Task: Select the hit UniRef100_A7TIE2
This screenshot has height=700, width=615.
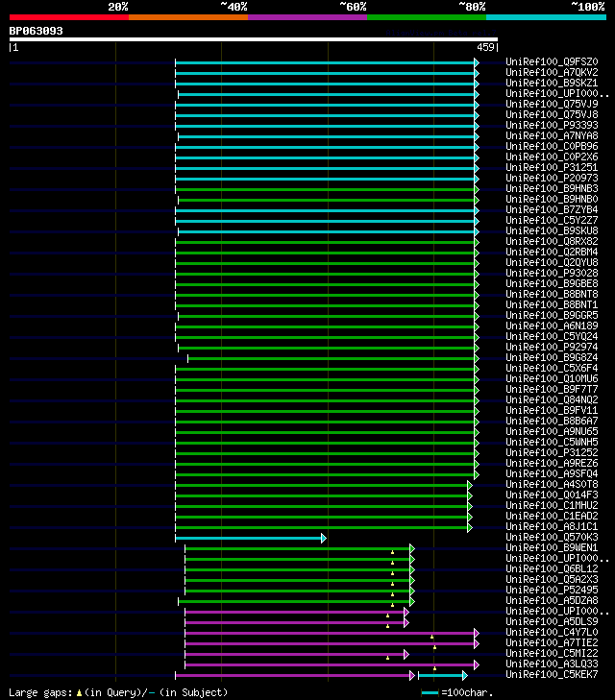Action: click(x=552, y=642)
